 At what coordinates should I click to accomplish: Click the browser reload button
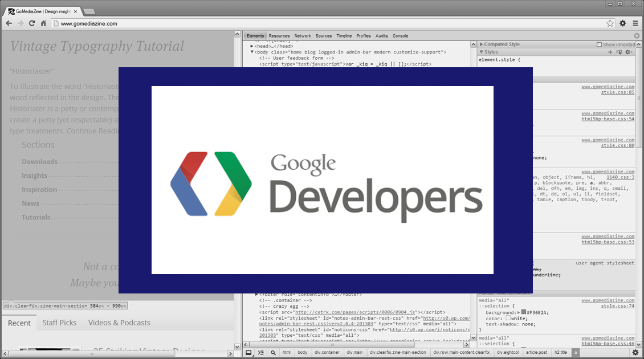click(x=32, y=23)
